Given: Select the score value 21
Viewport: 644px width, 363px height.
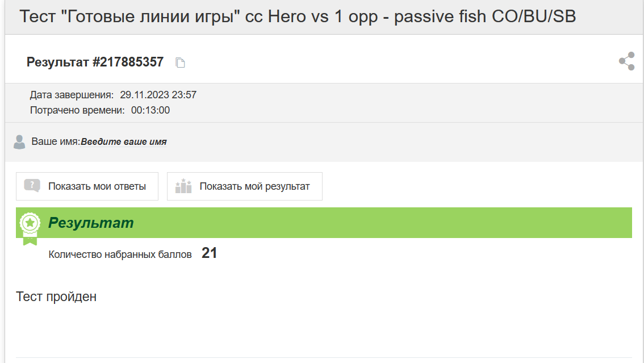Looking at the screenshot, I should 209,253.
